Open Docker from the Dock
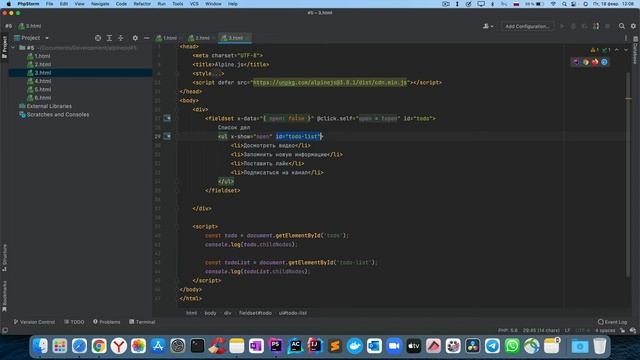 tap(354, 346)
